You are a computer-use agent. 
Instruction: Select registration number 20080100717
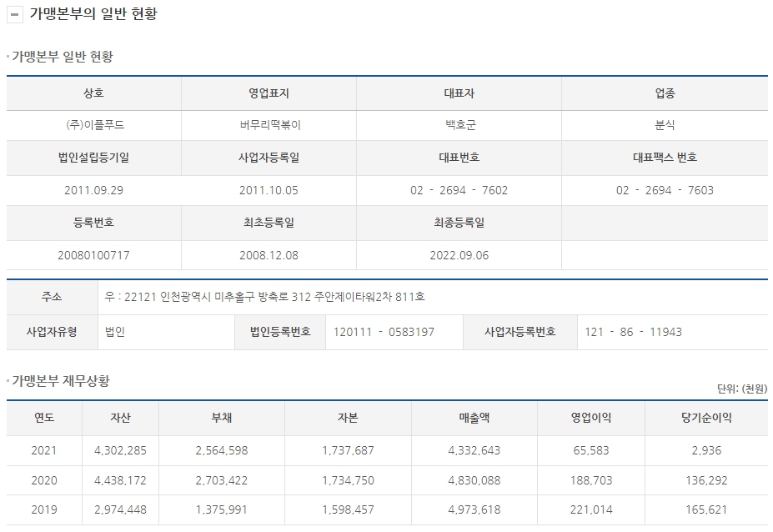[x=93, y=255]
